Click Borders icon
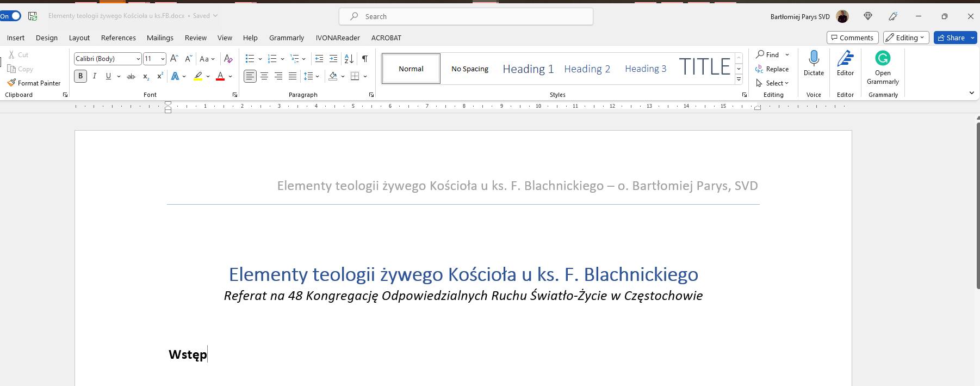 click(355, 76)
